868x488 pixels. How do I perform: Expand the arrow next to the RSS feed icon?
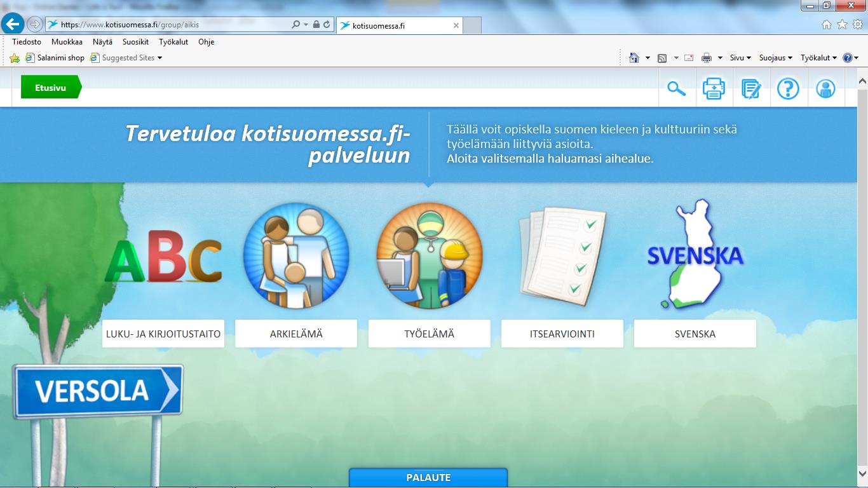(676, 58)
